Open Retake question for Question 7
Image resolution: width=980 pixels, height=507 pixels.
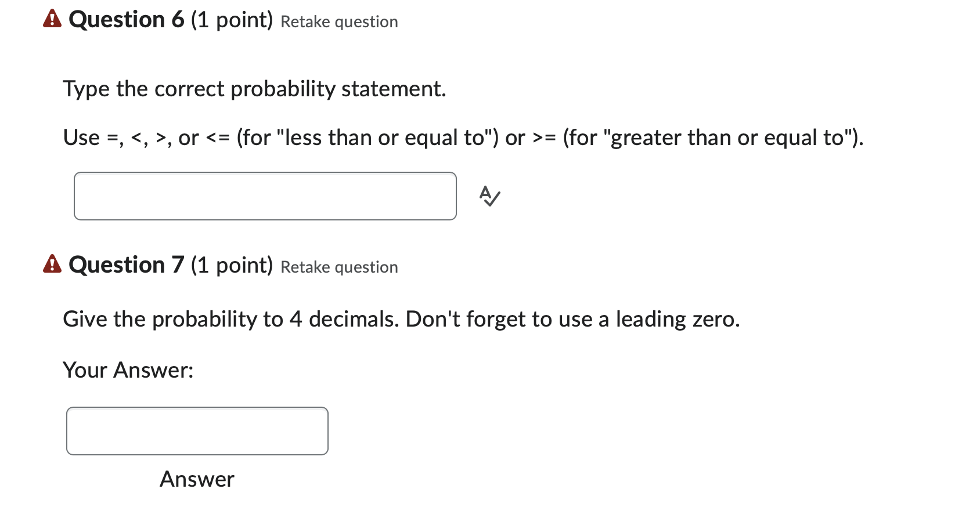point(338,267)
